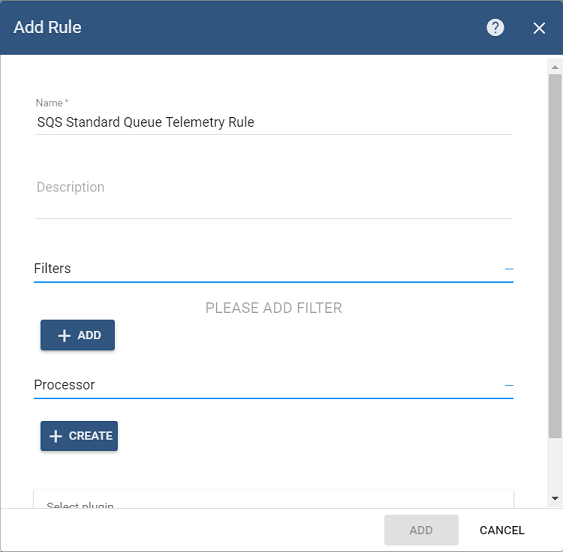Click the Add Rule dialog title
Viewport: 563px width, 552px height.
(x=47, y=27)
